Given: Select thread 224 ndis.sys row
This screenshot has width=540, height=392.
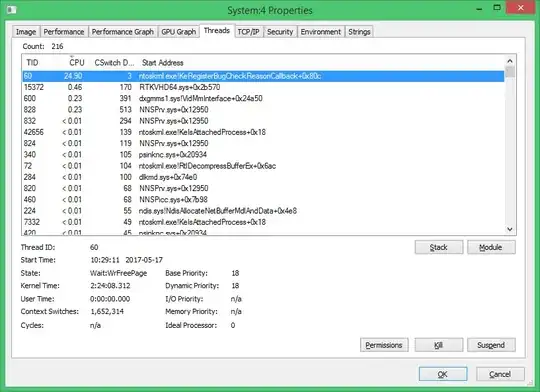Looking at the screenshot, I should pyautogui.click(x=263, y=211).
